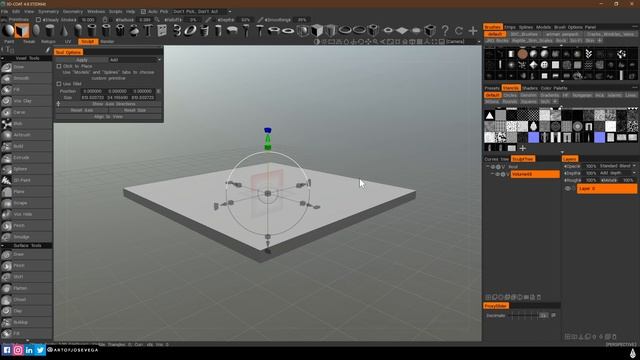Screen dimensions: 640x360
Task: Toggle the Use Fillet checkbox
Action: click(59, 84)
